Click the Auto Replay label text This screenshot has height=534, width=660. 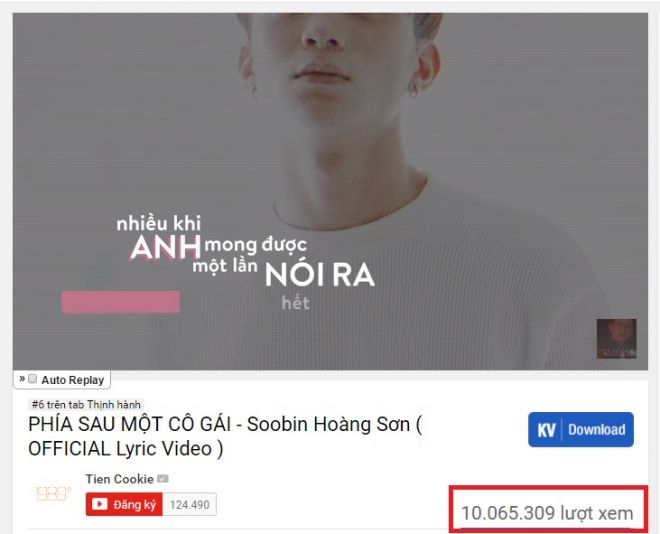[x=72, y=380]
